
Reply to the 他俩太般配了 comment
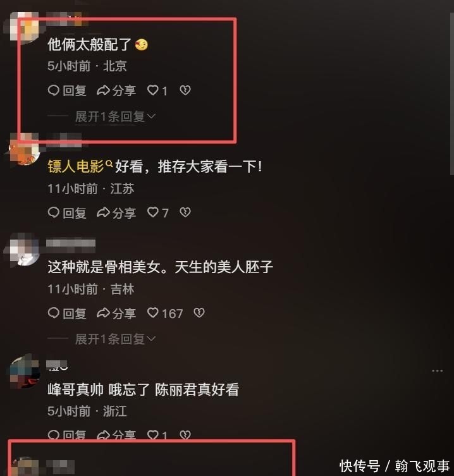[67, 90]
